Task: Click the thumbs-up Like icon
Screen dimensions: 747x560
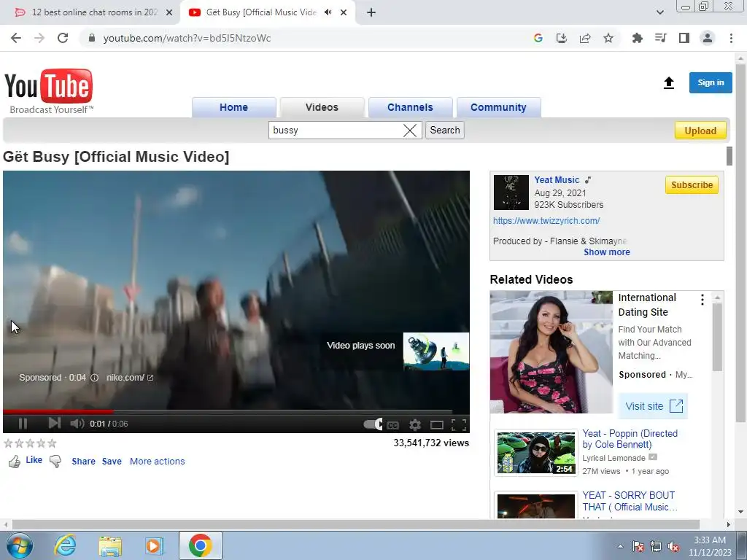Action: click(x=15, y=462)
